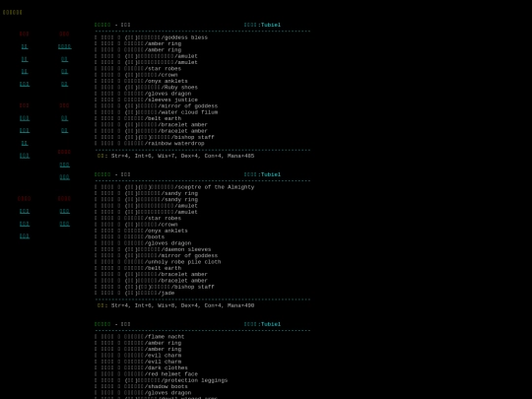Screen dimensions: 532x399
Task: Select the '/dark clothes' equipment row
Action: click(141, 367)
